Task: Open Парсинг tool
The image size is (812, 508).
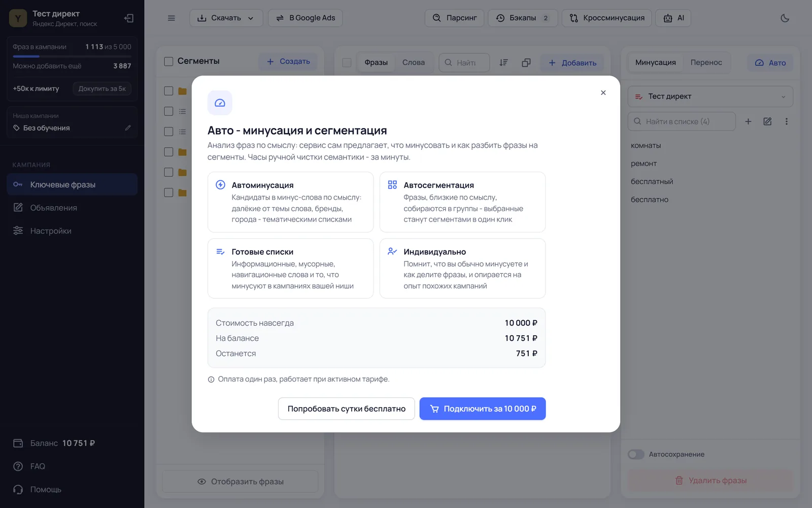Action: (x=455, y=18)
